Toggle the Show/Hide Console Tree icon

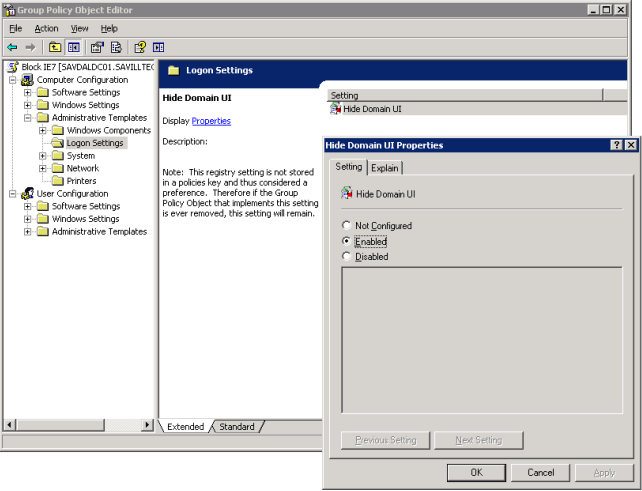(x=74, y=47)
